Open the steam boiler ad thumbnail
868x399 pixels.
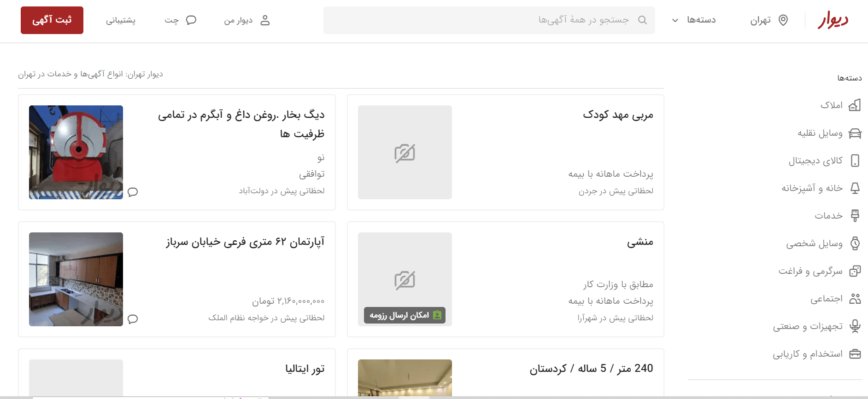(x=76, y=152)
